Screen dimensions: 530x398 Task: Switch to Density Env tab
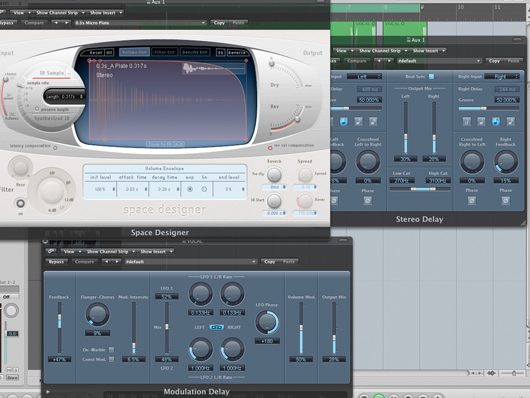[x=195, y=52]
